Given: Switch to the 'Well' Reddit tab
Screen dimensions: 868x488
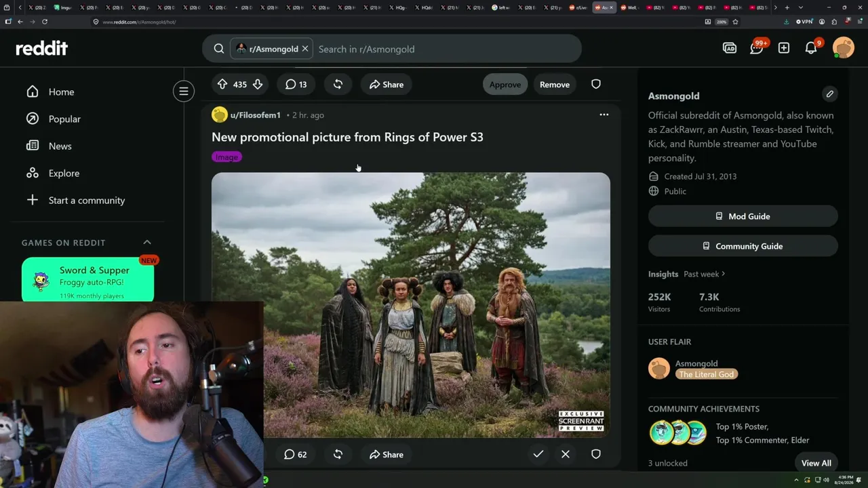Looking at the screenshot, I should point(631,7).
